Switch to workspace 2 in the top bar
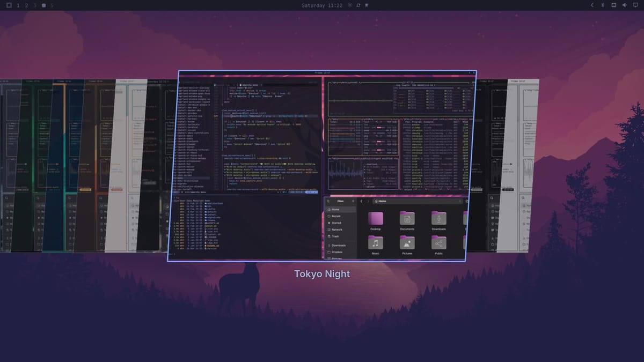The image size is (644, 362). (x=26, y=5)
